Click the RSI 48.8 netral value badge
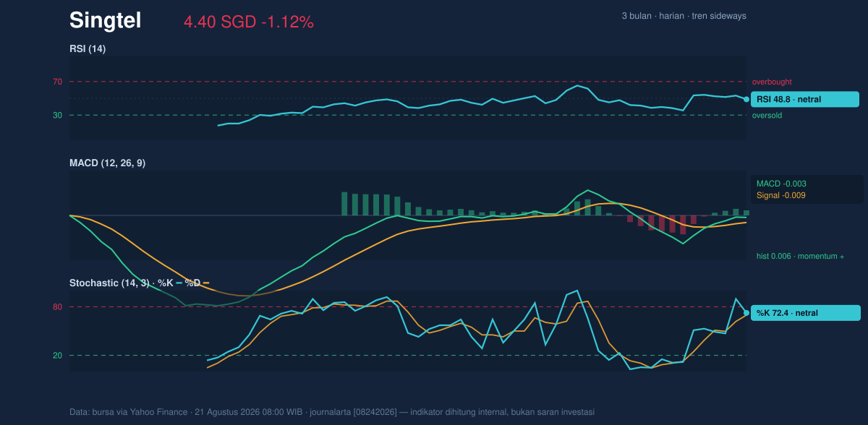The width and height of the screenshot is (868, 425). click(x=805, y=99)
